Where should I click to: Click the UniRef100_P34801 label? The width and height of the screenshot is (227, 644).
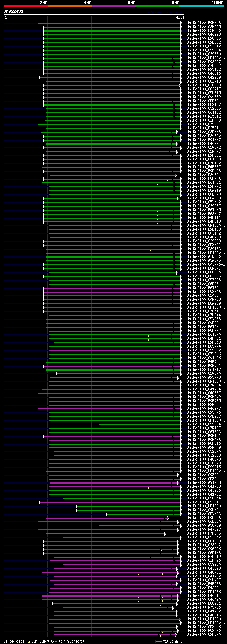[x=204, y=175]
